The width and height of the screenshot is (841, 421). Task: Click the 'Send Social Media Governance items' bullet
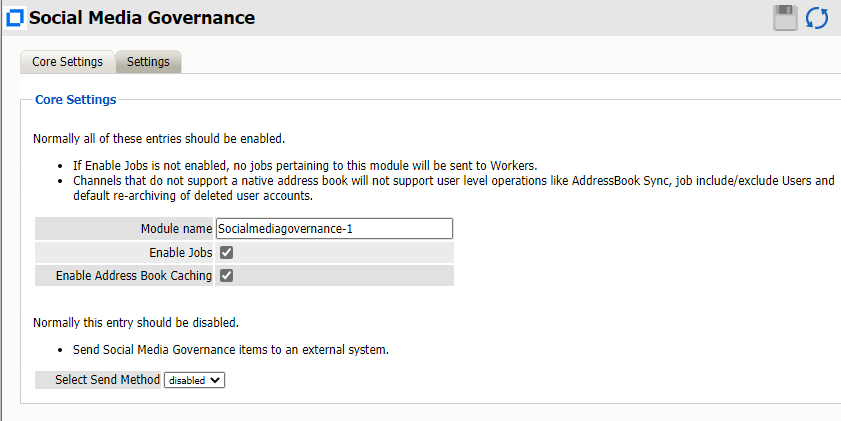(x=230, y=350)
